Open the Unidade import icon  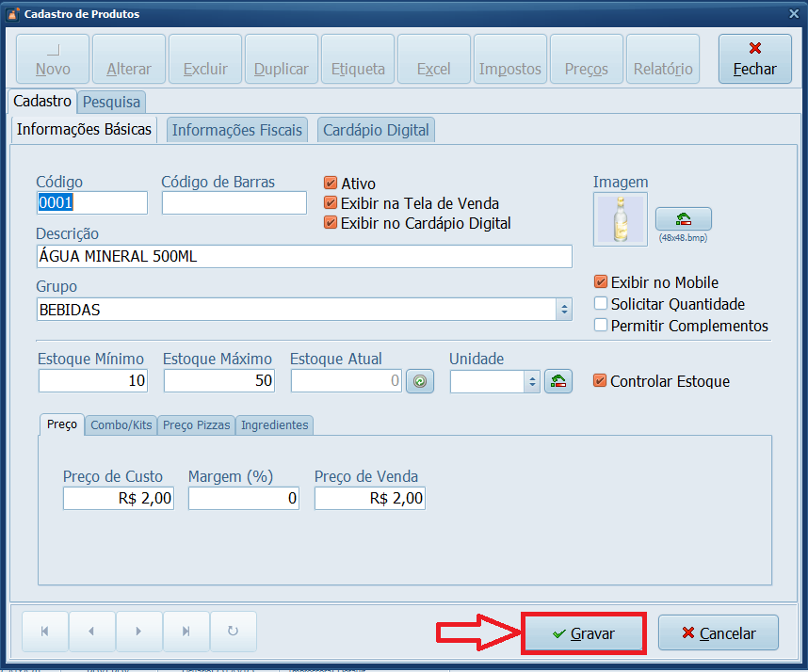click(558, 381)
